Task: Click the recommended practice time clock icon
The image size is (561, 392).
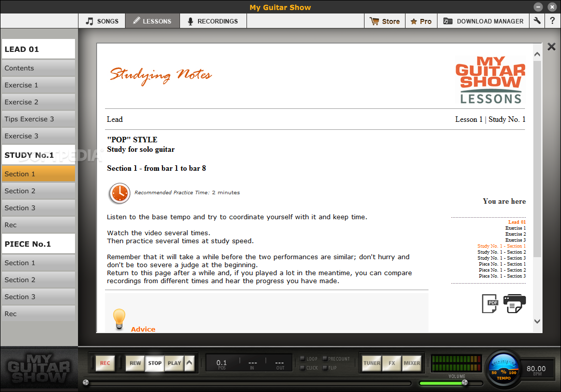Action: (x=119, y=193)
